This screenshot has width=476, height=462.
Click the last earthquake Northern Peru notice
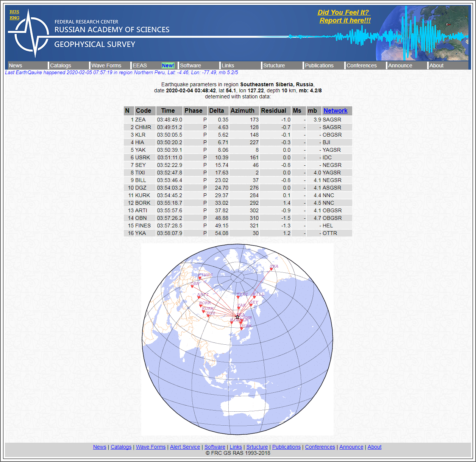pyautogui.click(x=122, y=72)
